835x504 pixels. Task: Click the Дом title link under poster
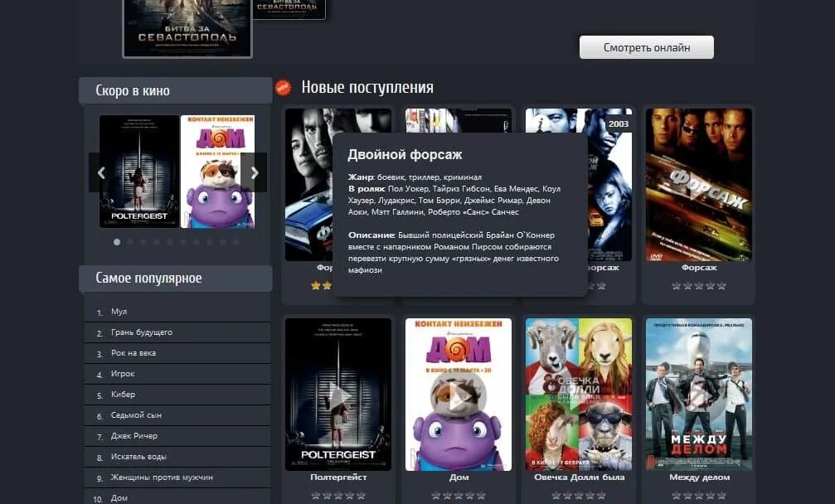tap(459, 477)
